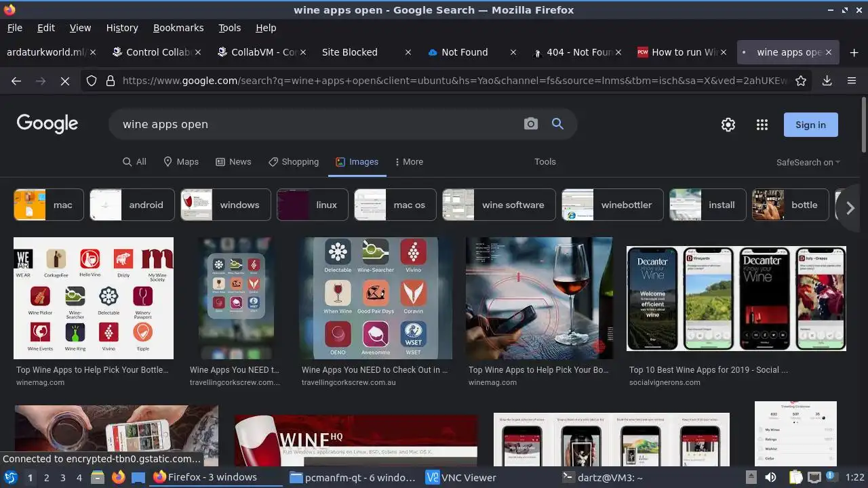Screen dimensions: 868x488
Task: Bookmark this page with the star icon
Action: click(801, 81)
